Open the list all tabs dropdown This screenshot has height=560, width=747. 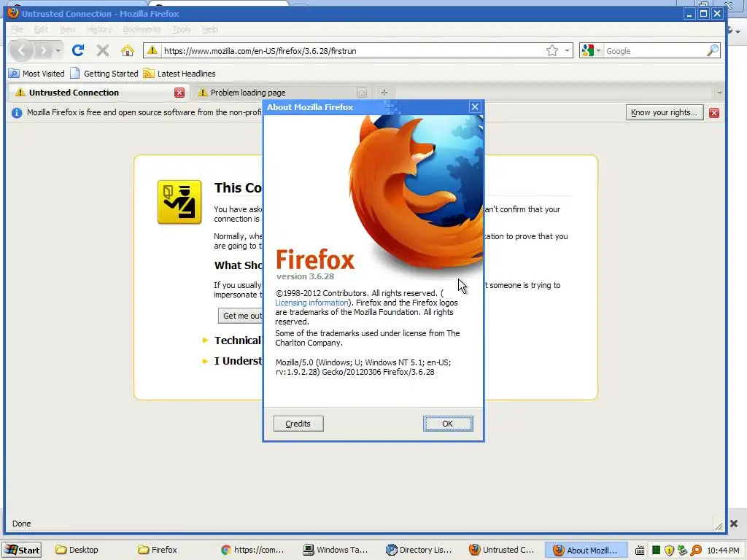pyautogui.click(x=719, y=93)
